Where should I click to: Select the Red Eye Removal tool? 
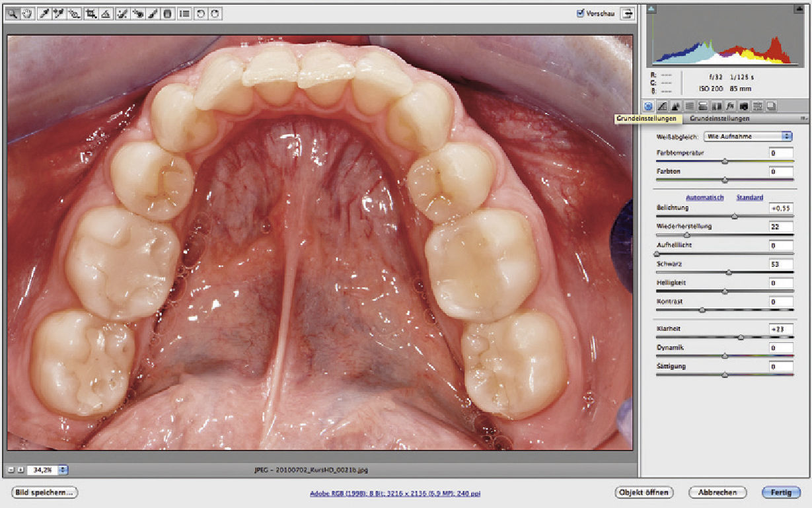coord(137,13)
